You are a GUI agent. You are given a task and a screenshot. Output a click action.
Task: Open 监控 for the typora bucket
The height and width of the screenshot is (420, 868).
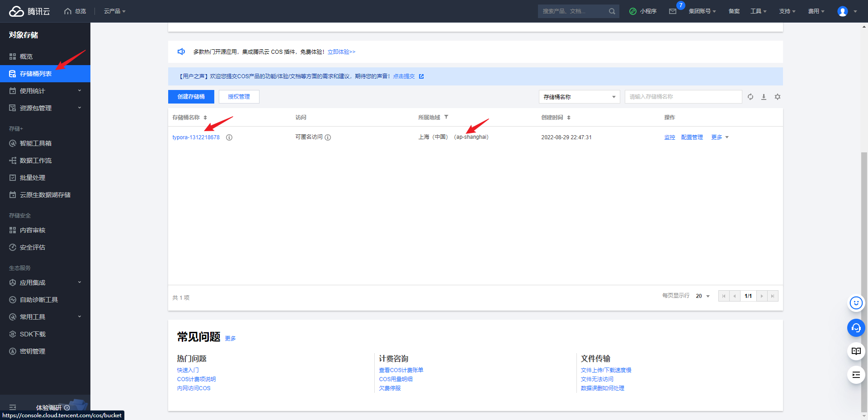[x=670, y=137]
